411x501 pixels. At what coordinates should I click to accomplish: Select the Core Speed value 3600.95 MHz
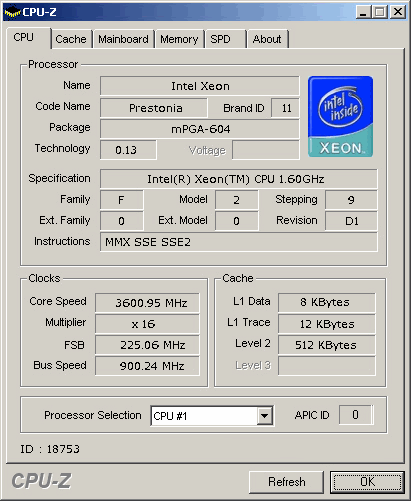coord(147,303)
